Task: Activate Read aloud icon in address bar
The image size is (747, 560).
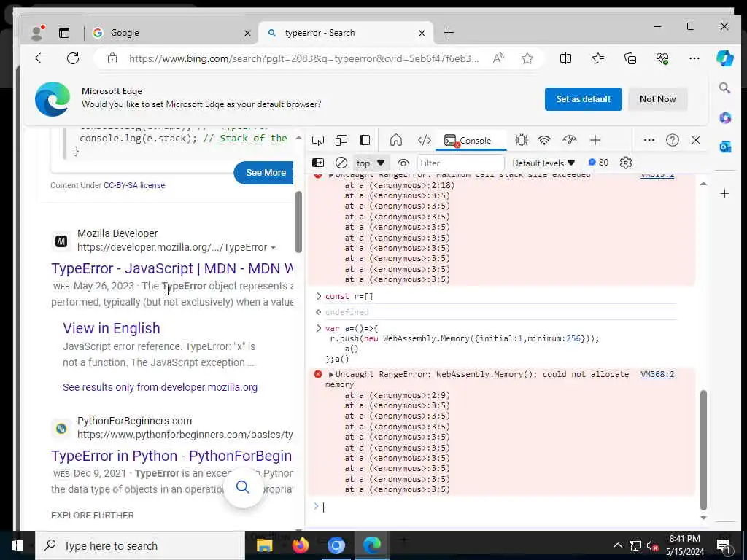Action: [498, 58]
